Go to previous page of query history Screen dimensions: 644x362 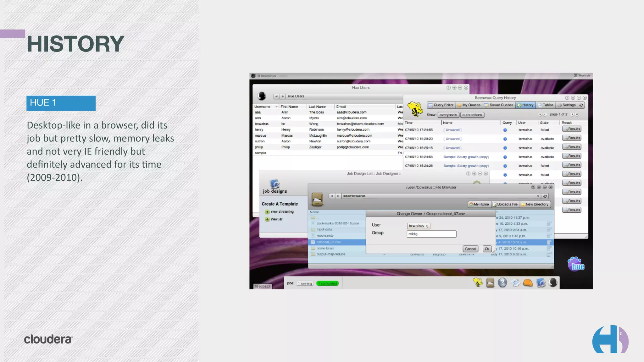[x=545, y=114]
